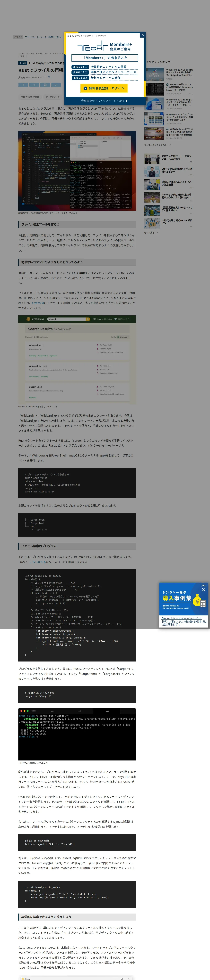This screenshot has width=210, height=980.
Task: Click the アクセスランキング sidebar heading
Action: point(158,62)
